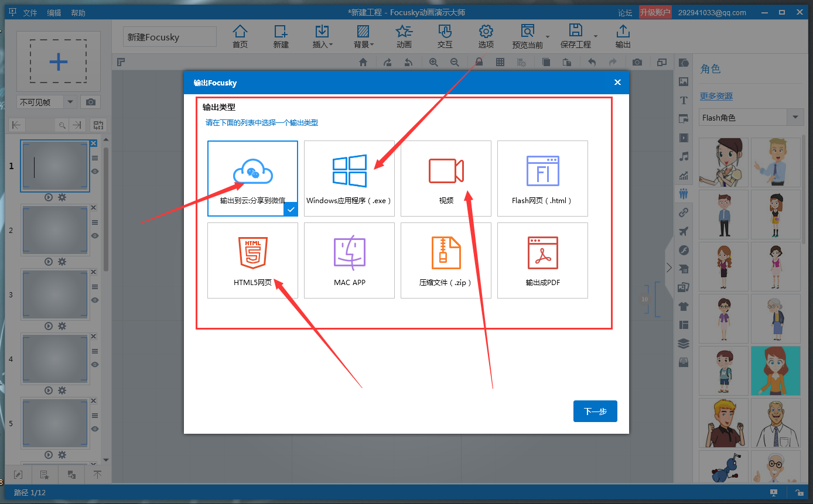Screen dimensions: 813x504
Task: Open the 插入 insert dropdown
Action: pyautogui.click(x=322, y=36)
